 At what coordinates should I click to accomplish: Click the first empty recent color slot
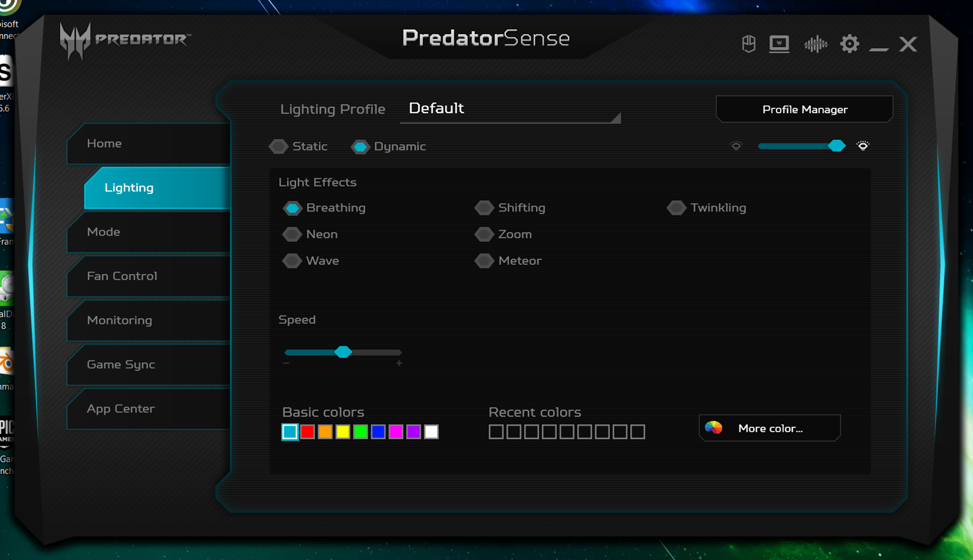496,432
